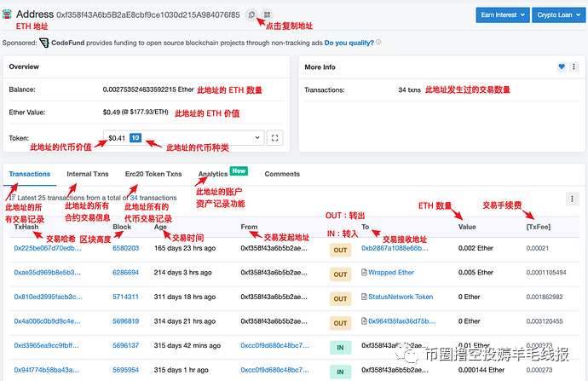Click the CodeFund sponsor logo
Image resolution: width=588 pixels, height=381 pixels.
tap(43, 42)
